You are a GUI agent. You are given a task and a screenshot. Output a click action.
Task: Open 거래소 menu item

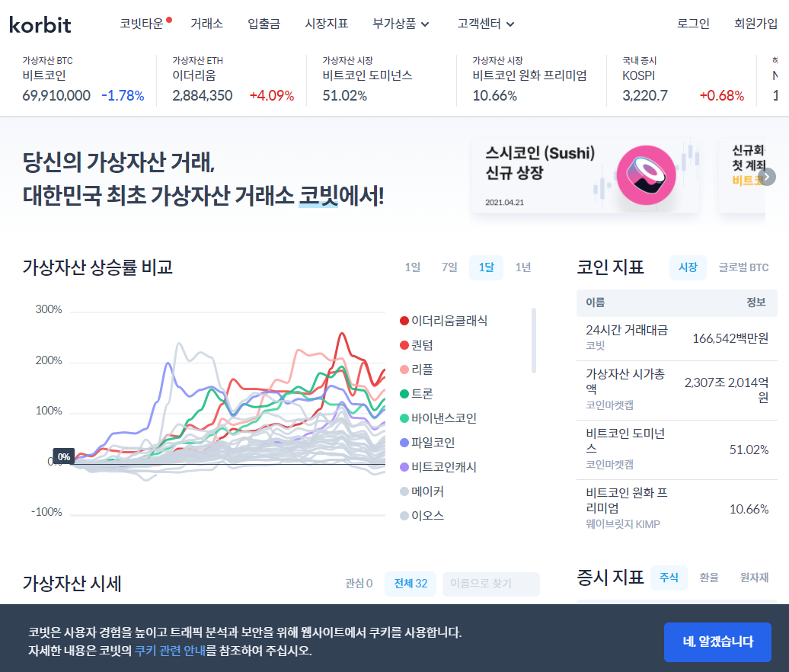[206, 24]
